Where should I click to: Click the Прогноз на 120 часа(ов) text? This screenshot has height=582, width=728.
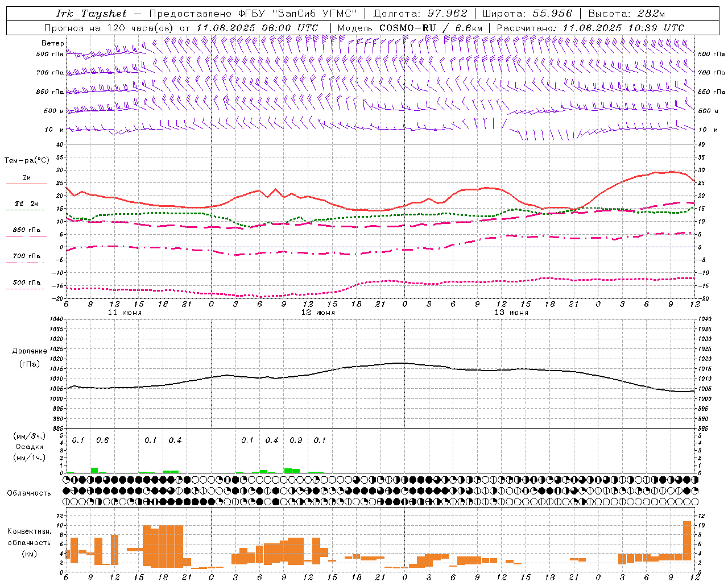coord(110,28)
